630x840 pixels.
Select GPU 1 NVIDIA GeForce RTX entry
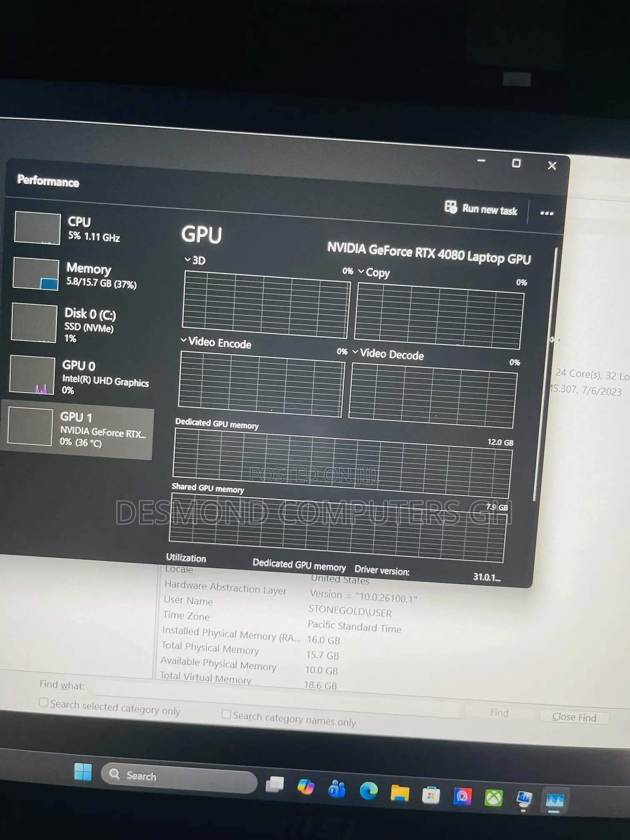(77, 430)
